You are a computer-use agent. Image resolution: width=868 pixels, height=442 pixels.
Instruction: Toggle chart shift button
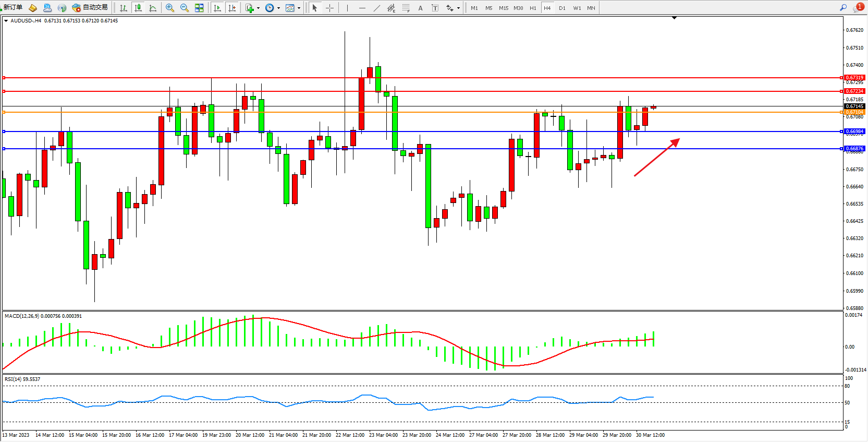pos(232,8)
